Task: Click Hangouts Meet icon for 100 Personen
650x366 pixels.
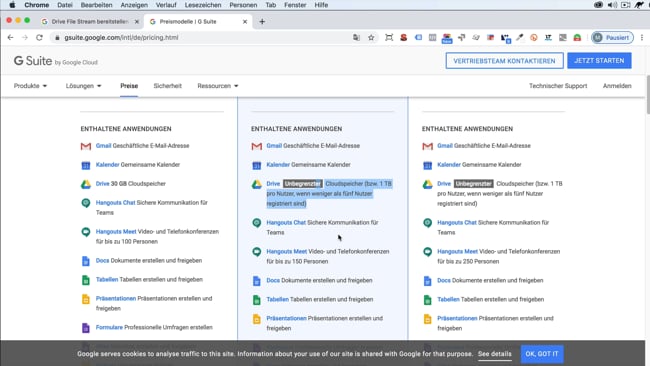Action: tap(86, 232)
